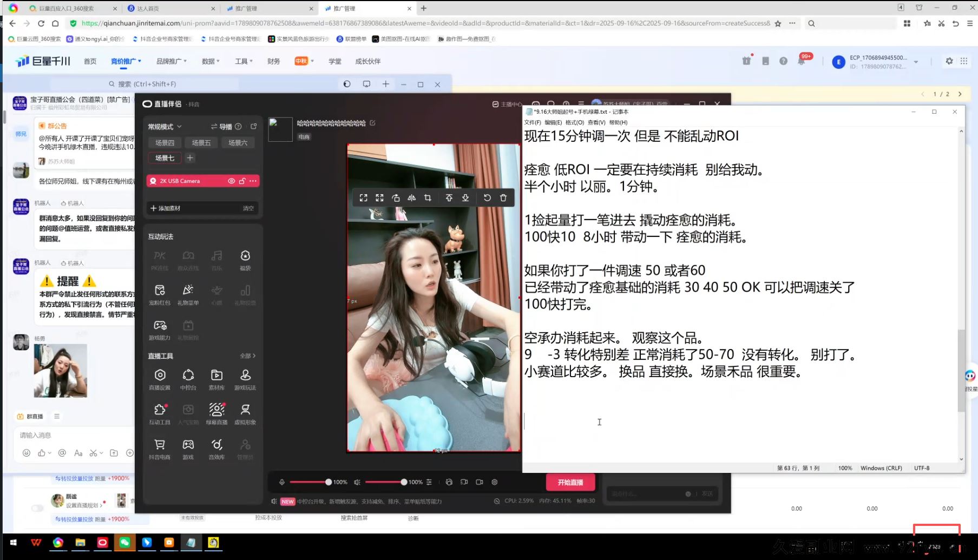Adjust the microphone volume slider handle
The width and height of the screenshot is (978, 560).
point(328,482)
